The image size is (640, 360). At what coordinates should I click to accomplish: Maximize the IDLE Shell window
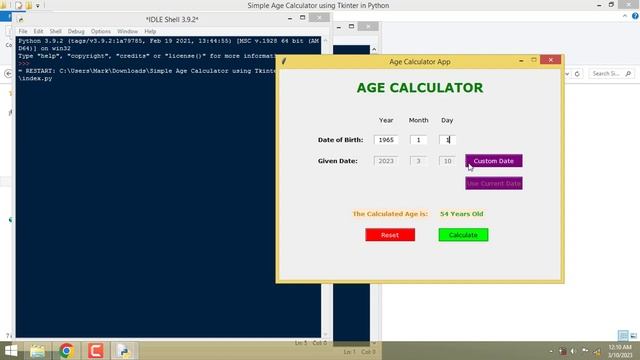coord(302,18)
